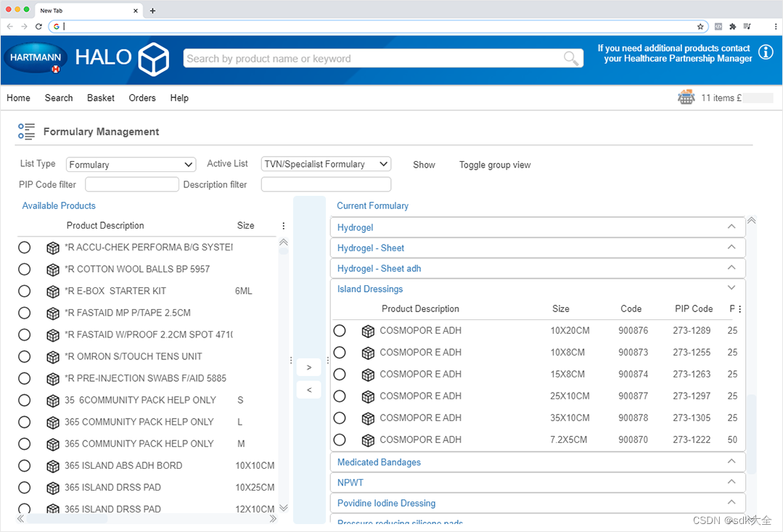The width and height of the screenshot is (783, 532).
Task: Collapse the Island Dressings section
Action: point(731,287)
